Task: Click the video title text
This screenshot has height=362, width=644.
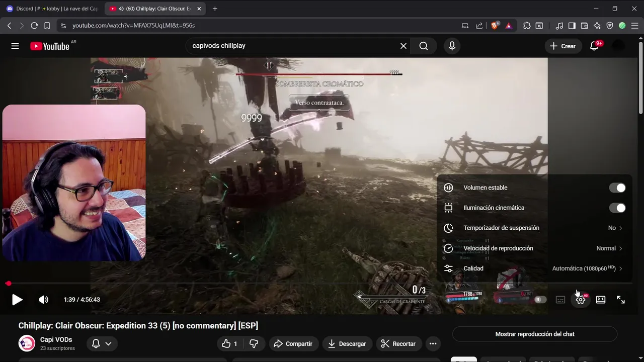Action: pos(138,326)
